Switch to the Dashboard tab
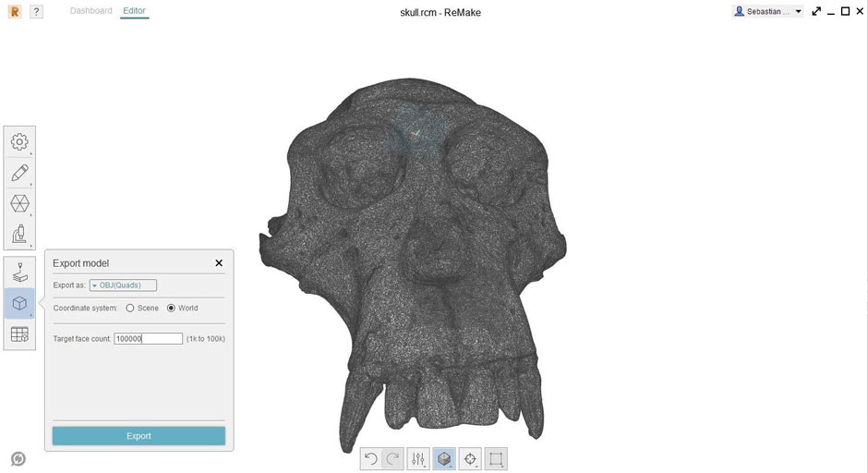 (91, 11)
